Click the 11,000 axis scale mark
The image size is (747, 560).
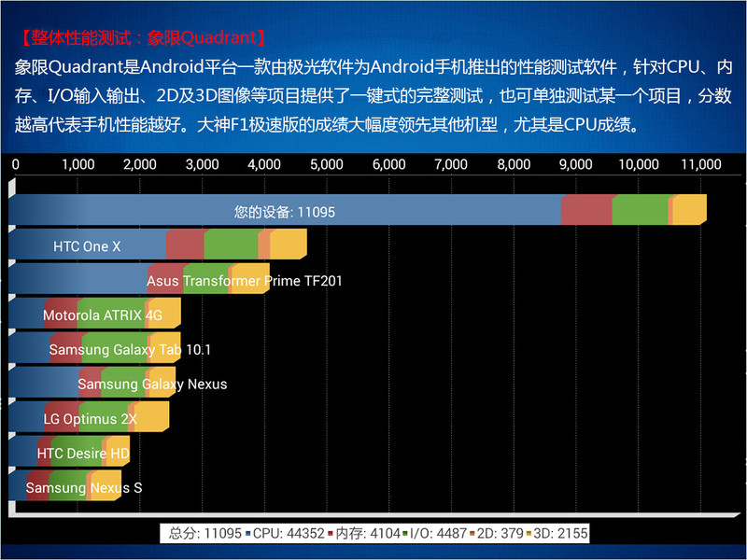click(x=701, y=164)
